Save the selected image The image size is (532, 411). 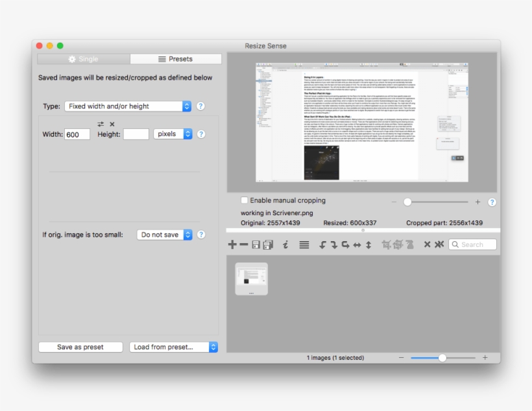[x=255, y=244]
